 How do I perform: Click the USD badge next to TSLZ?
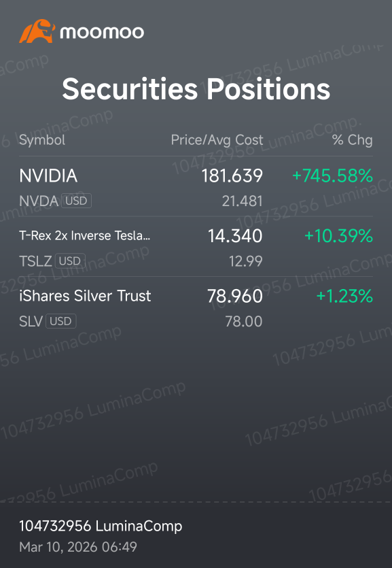(x=70, y=261)
